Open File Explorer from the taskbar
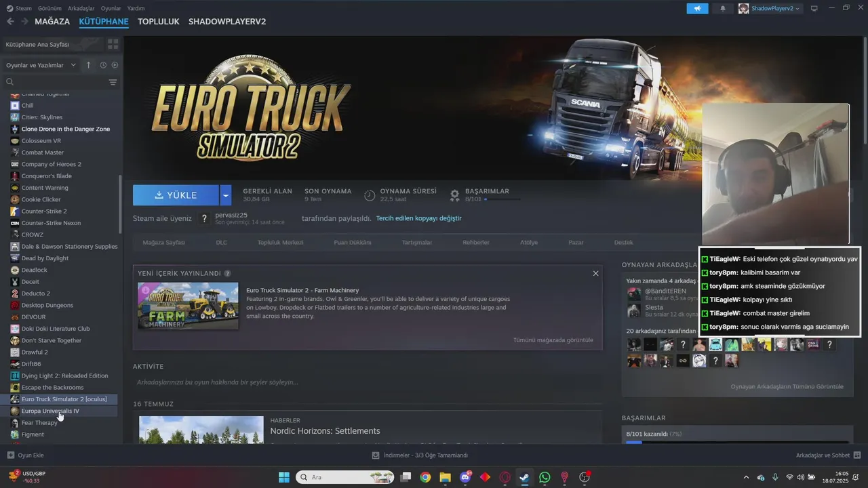868x488 pixels. [445, 477]
